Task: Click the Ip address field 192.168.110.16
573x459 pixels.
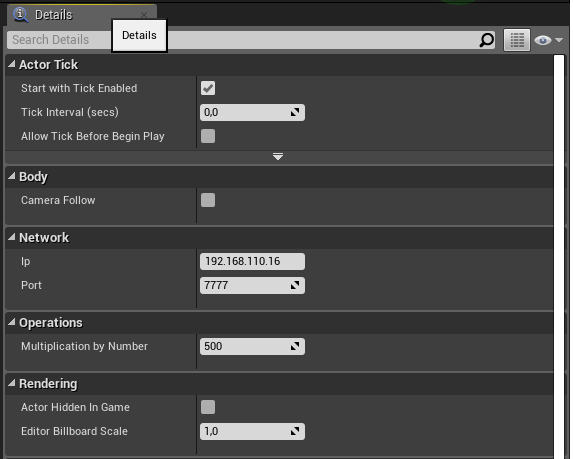Action: tap(252, 261)
